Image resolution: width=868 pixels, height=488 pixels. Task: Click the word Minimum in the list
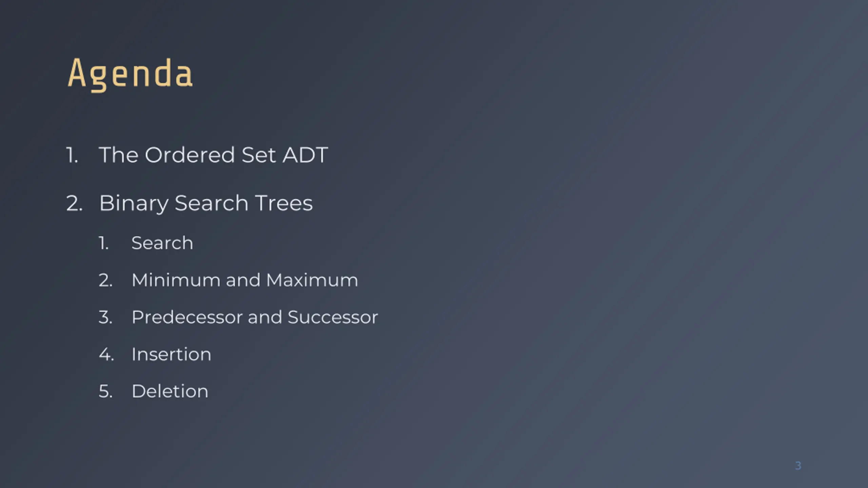176,280
